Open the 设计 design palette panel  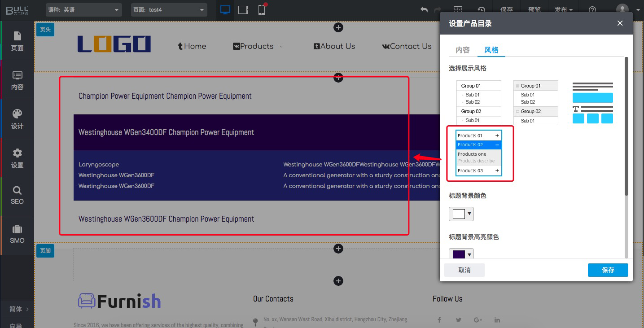pos(17,119)
